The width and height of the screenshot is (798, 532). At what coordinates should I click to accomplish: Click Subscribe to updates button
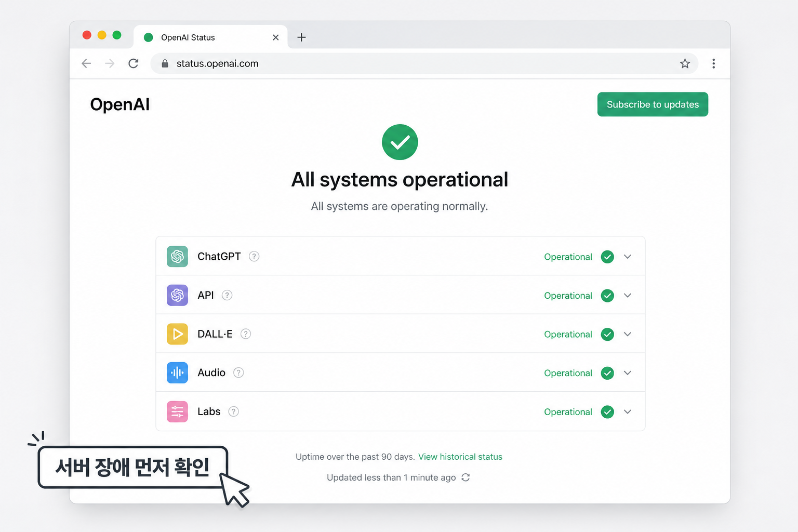pyautogui.click(x=653, y=104)
